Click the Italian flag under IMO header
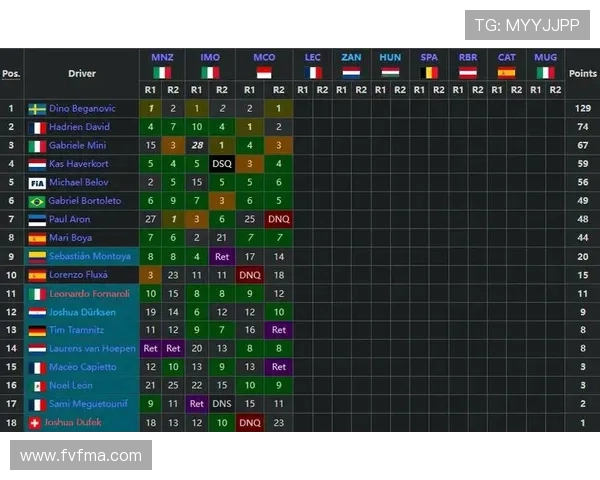 pyautogui.click(x=210, y=72)
